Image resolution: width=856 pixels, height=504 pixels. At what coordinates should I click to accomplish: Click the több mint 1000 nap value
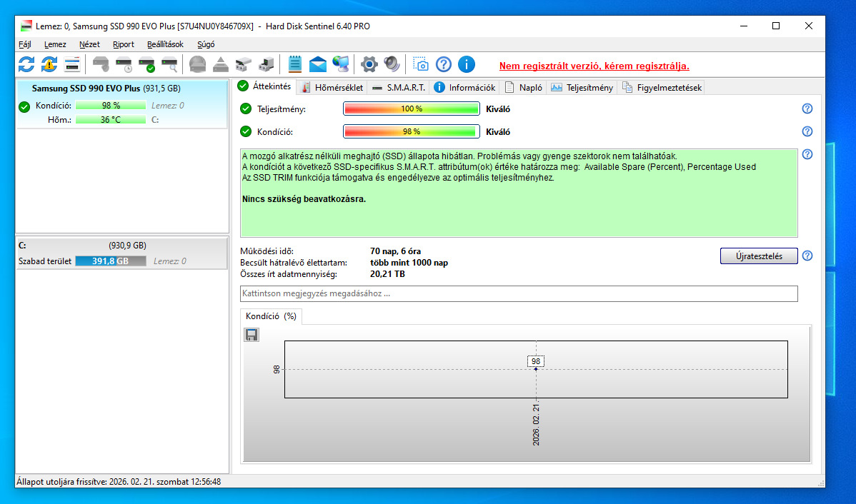tap(409, 263)
